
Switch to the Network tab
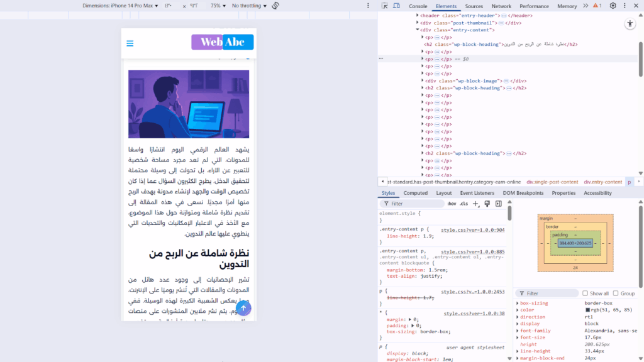pyautogui.click(x=501, y=6)
